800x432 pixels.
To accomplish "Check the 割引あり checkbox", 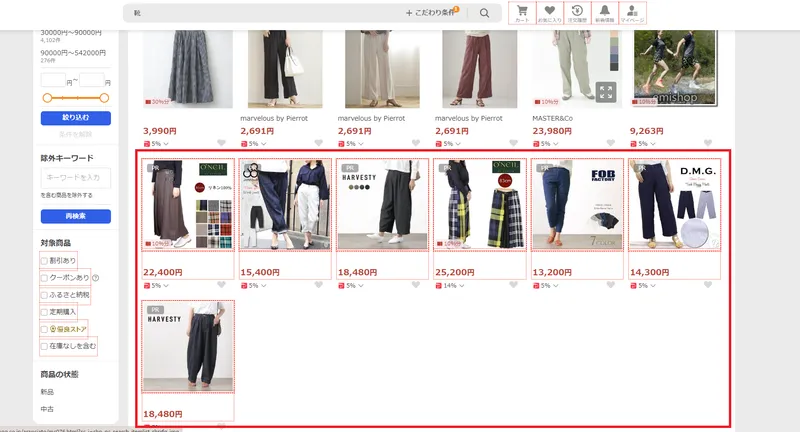I will pos(44,261).
